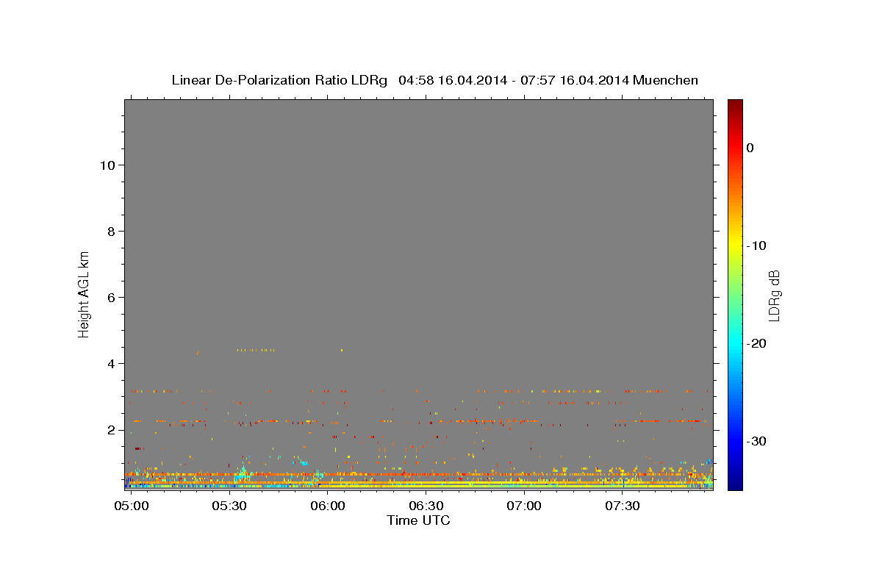Click the '07:30' time tick label
Viewport: 882px width, 588px height.
pos(623,506)
